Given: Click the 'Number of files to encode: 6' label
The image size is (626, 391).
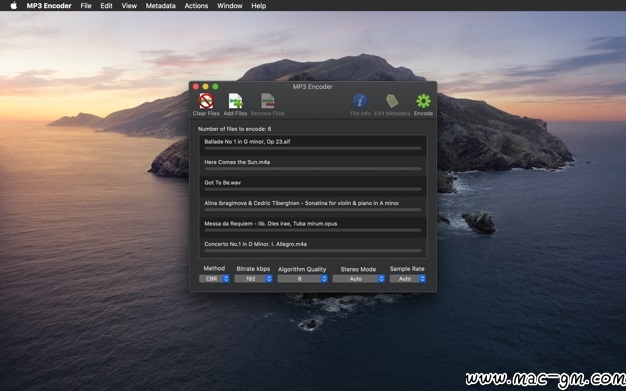Looking at the screenshot, I should click(234, 129).
